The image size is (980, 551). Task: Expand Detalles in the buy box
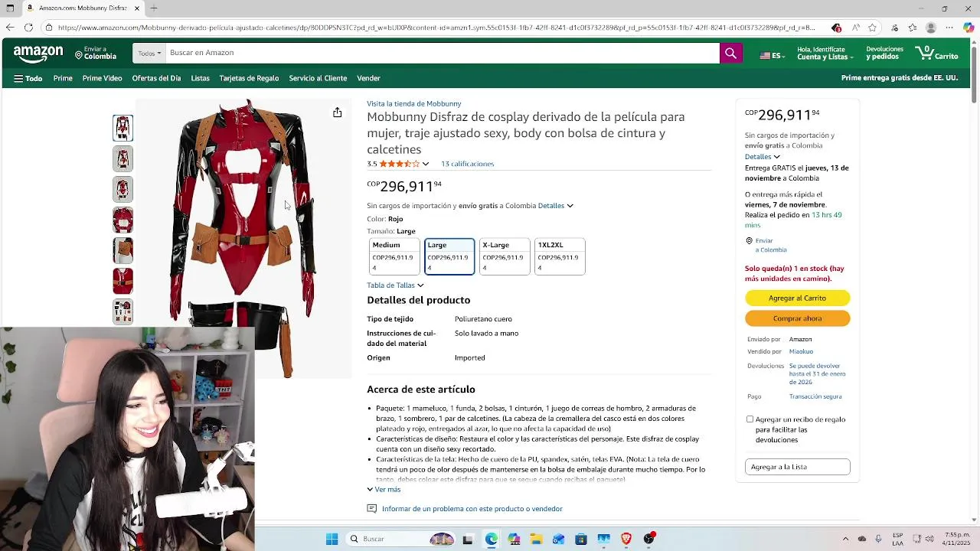(763, 157)
